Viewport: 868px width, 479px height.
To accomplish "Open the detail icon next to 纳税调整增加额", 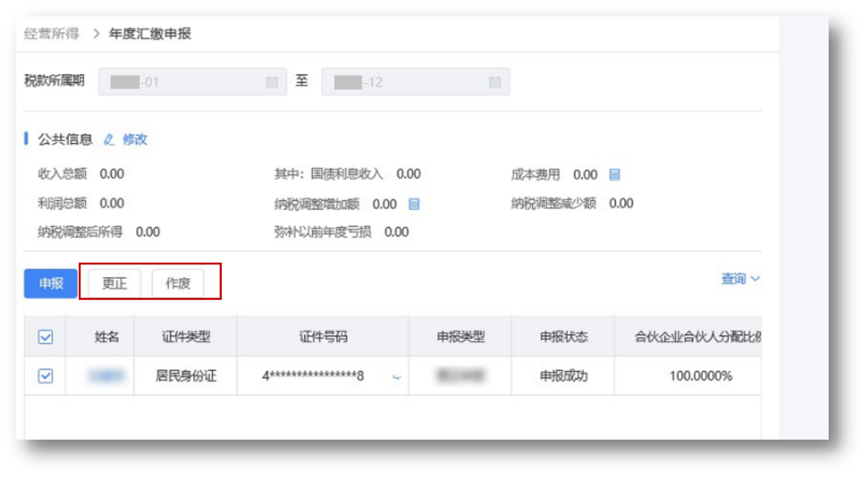I will (x=414, y=204).
